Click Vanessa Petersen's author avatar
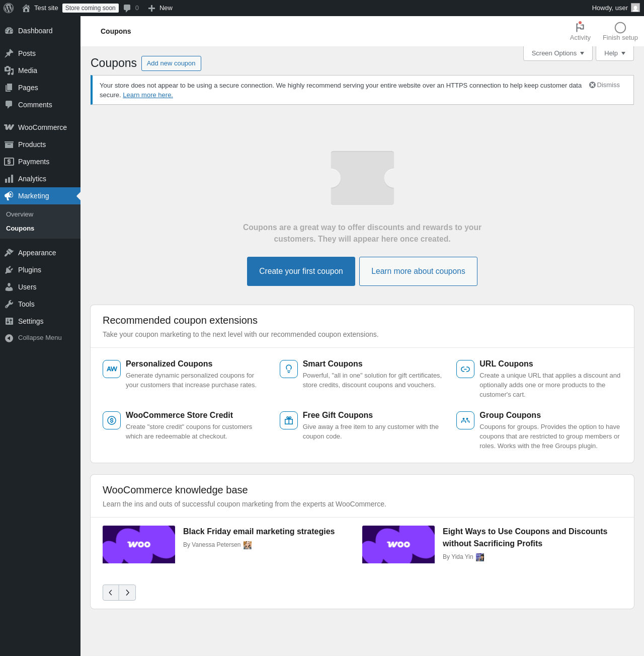The height and width of the screenshot is (656, 644). [x=248, y=545]
